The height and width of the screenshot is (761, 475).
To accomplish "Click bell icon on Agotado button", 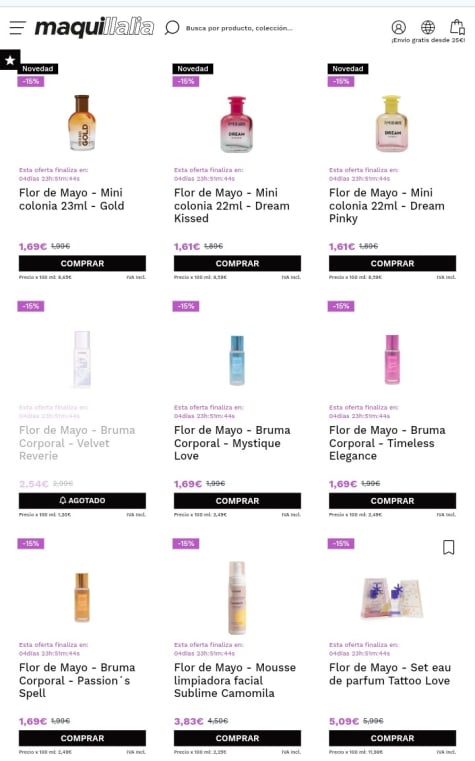I will (63, 500).
